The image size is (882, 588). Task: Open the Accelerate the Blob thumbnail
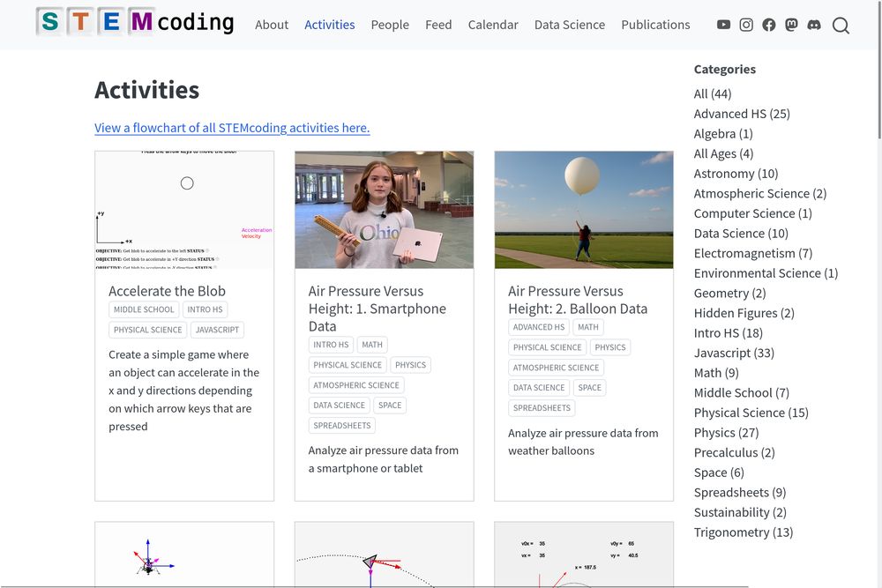pyautogui.click(x=184, y=210)
